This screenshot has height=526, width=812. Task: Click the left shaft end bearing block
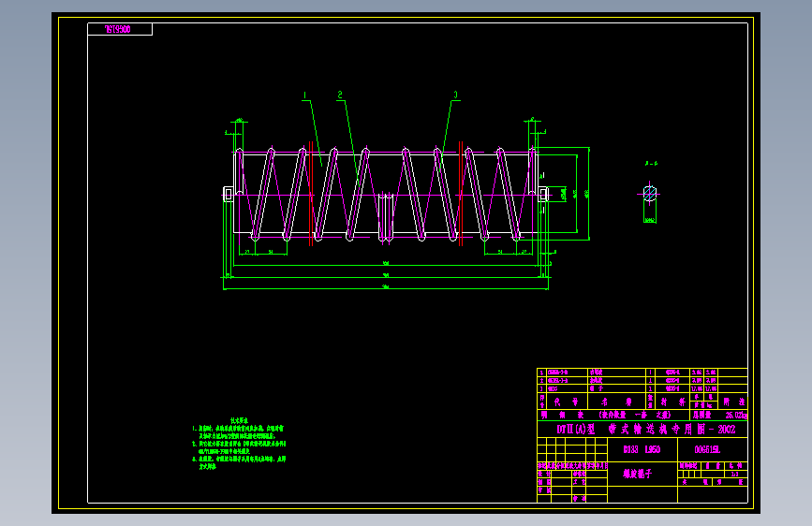[228, 194]
